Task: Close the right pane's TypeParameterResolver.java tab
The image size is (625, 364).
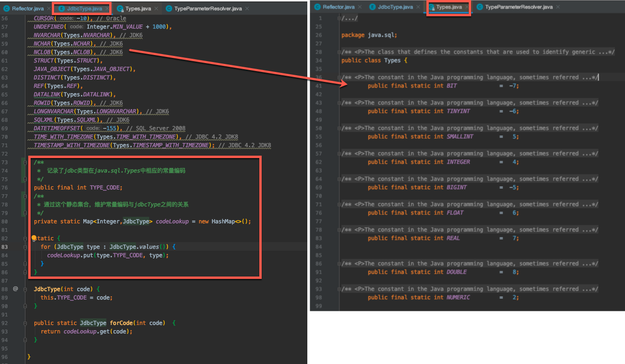Action: pos(558,8)
